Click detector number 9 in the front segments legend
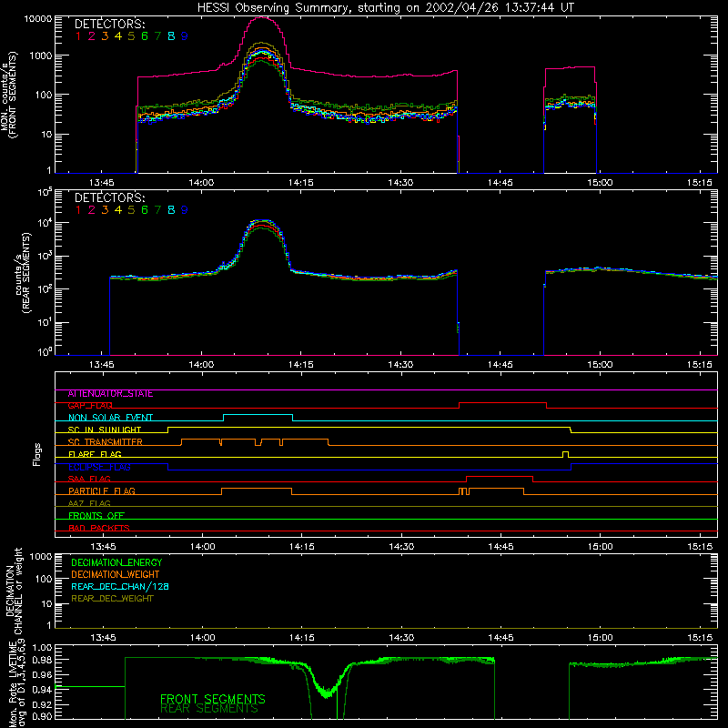This screenshot has height=728, width=728. click(185, 36)
